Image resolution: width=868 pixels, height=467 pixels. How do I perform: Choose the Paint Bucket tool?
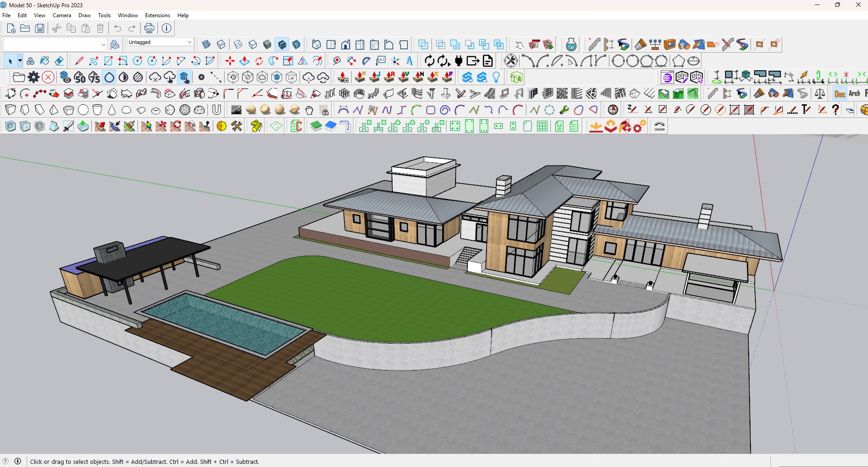44,61
